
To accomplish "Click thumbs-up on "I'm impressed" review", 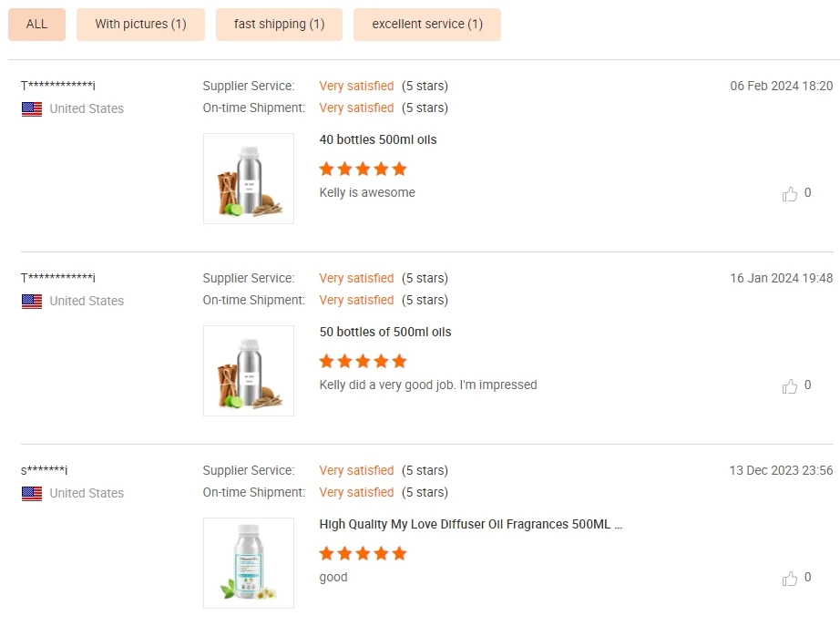I will coord(790,385).
